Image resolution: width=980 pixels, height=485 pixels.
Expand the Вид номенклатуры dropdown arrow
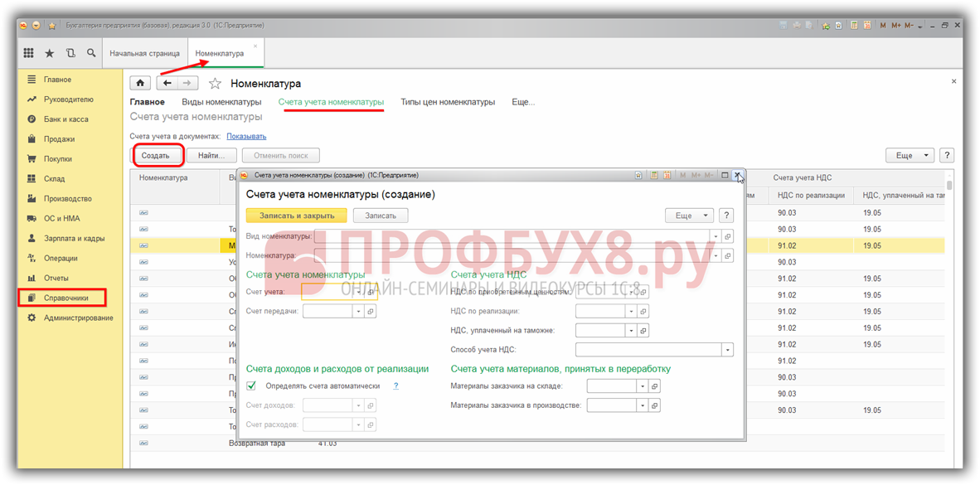(x=716, y=236)
